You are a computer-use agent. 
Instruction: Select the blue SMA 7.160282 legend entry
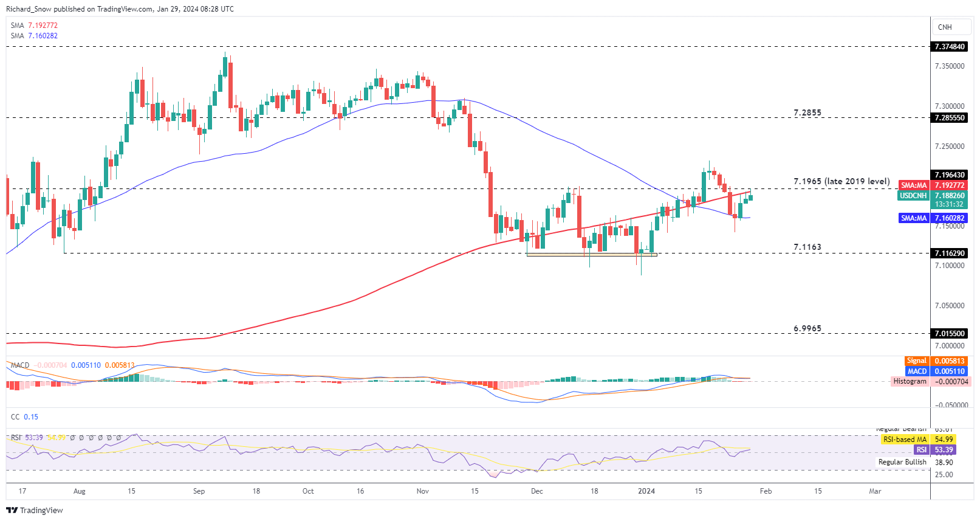coord(34,36)
